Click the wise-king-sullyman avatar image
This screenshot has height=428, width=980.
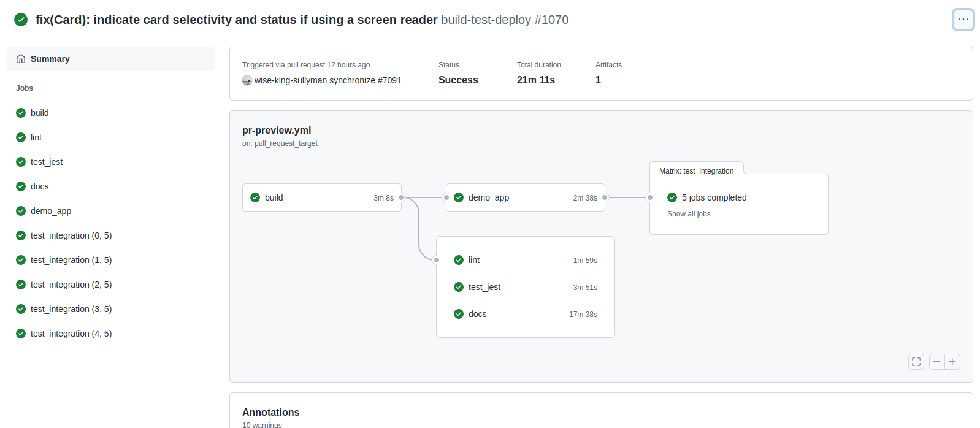(x=247, y=80)
